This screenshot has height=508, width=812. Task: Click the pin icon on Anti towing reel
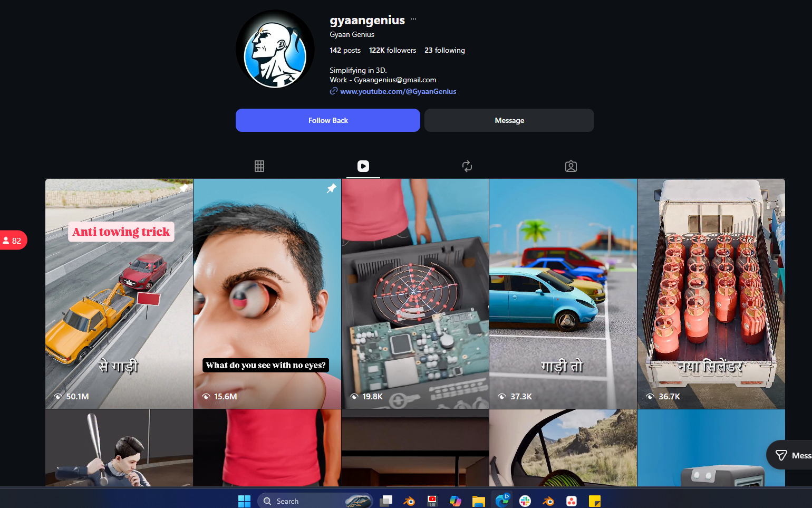[x=183, y=188]
